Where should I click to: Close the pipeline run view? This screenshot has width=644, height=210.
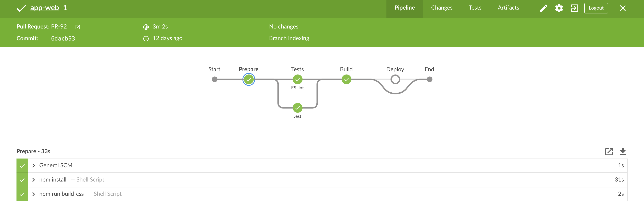[622, 8]
